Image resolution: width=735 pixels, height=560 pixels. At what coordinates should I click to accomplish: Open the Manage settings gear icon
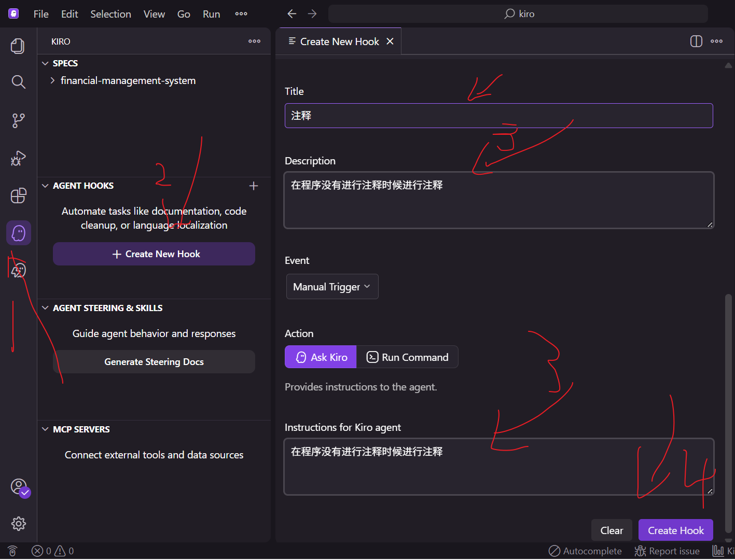[x=18, y=524]
